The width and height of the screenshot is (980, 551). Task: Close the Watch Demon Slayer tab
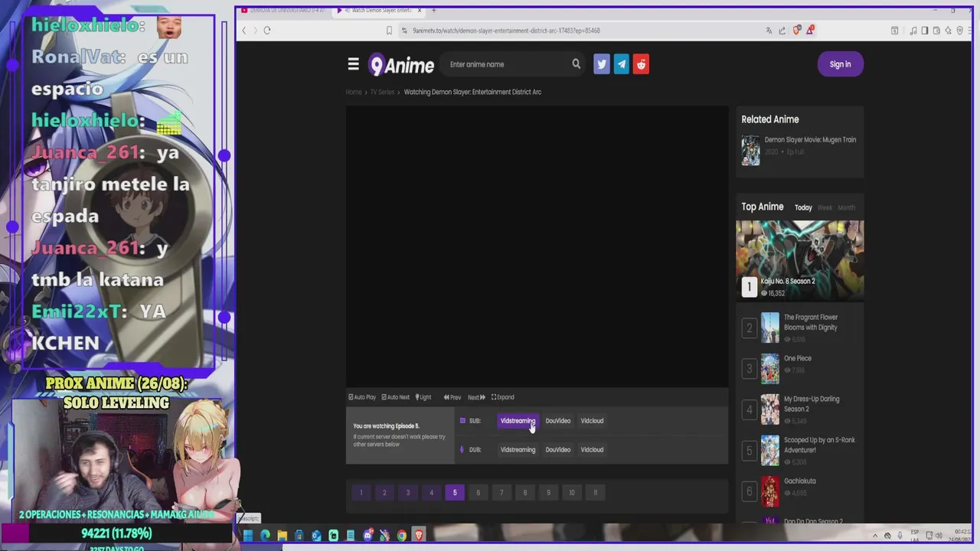click(420, 11)
